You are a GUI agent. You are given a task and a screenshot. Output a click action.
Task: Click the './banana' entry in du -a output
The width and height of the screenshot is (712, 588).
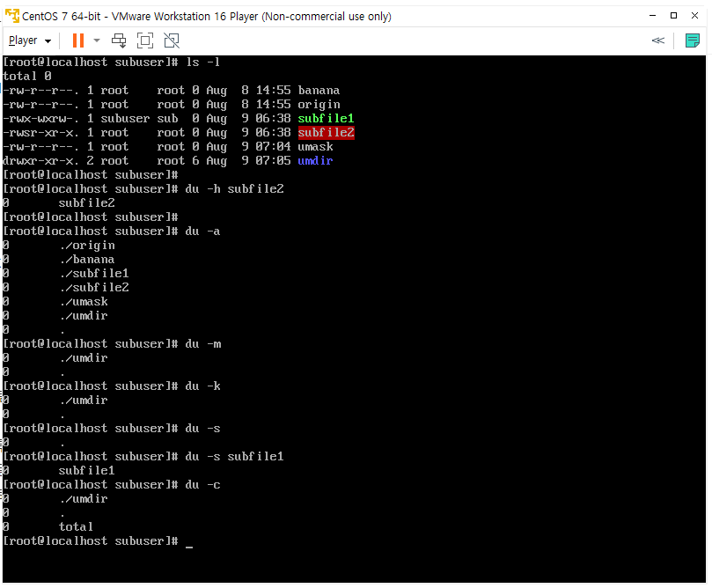87,260
